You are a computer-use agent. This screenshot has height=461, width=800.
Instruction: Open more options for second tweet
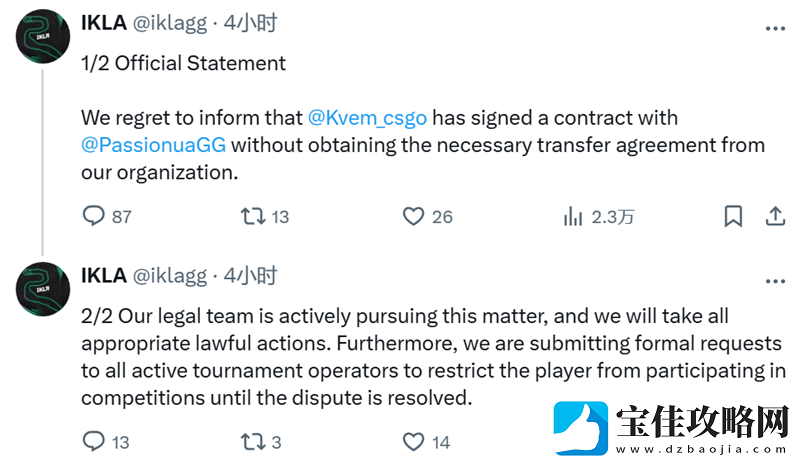point(775,281)
